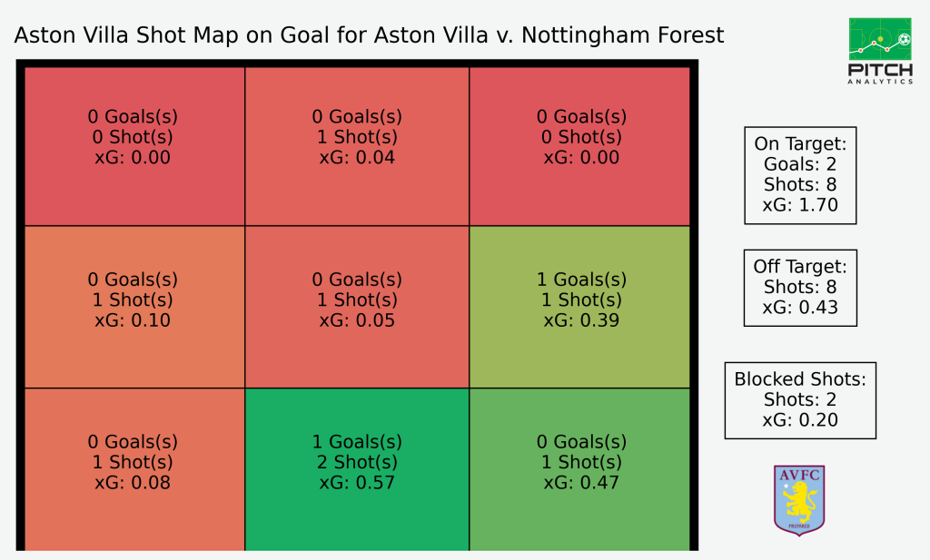Screen dimensions: 930x560
Task: Click '1 Goals(s)' text in middle-right zone
Action: (x=581, y=280)
